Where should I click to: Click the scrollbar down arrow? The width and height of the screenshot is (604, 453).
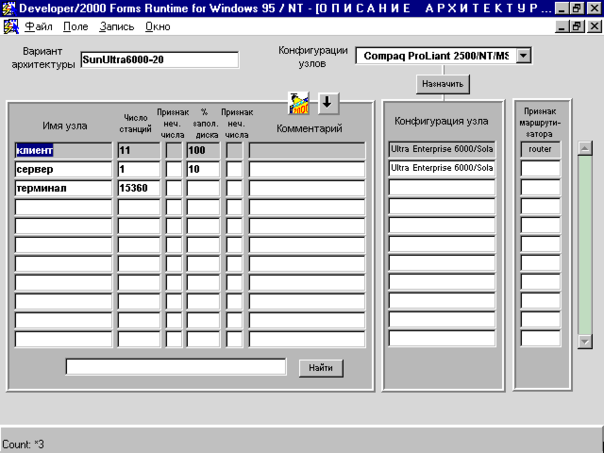585,341
